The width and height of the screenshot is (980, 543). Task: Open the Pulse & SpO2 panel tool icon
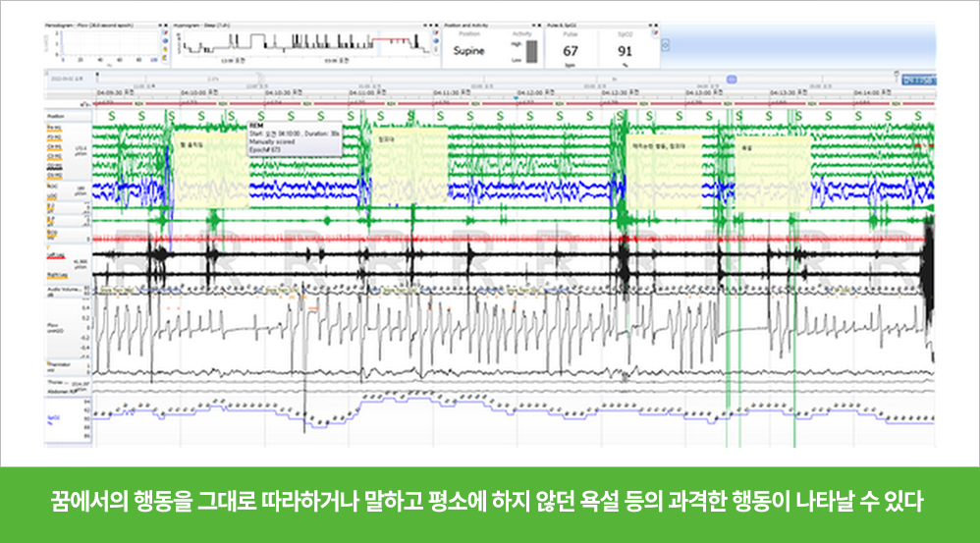pos(655,32)
